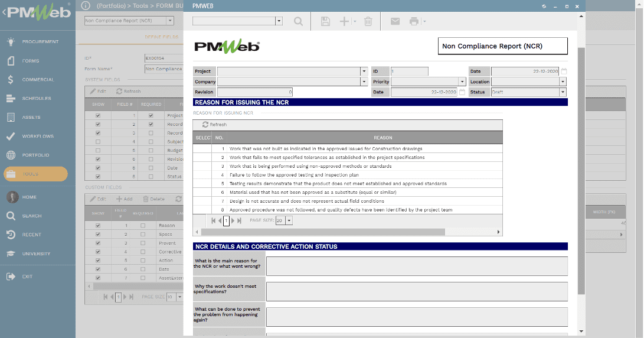Toggle Required checkbox for Action custom field
Image resolution: width=644 pixels, height=338 pixels.
coord(143,261)
